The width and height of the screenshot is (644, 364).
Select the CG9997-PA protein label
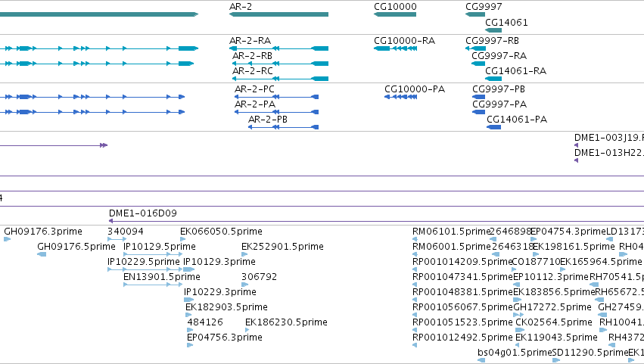(x=499, y=104)
